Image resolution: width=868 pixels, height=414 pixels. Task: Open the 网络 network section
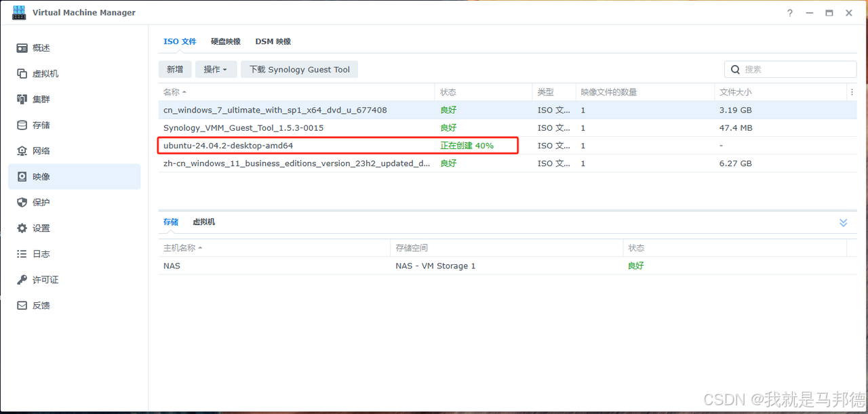point(75,151)
